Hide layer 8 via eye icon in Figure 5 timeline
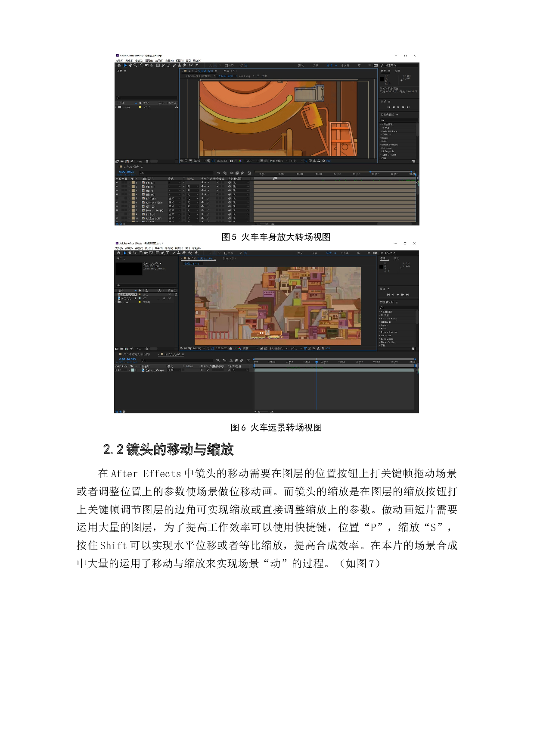Image resolution: width=534 pixels, height=756 pixels. pos(117,210)
